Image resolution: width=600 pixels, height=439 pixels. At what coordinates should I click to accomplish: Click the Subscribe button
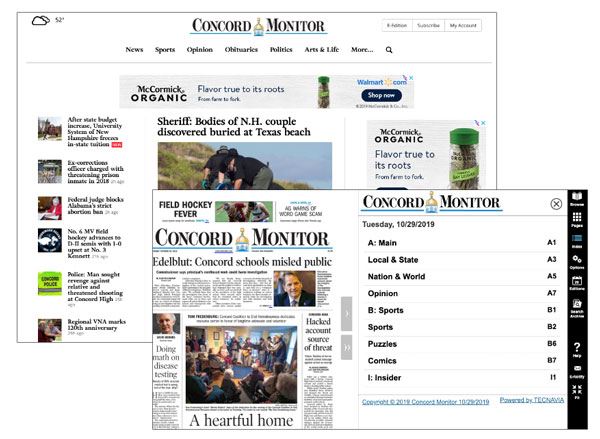[x=428, y=26]
